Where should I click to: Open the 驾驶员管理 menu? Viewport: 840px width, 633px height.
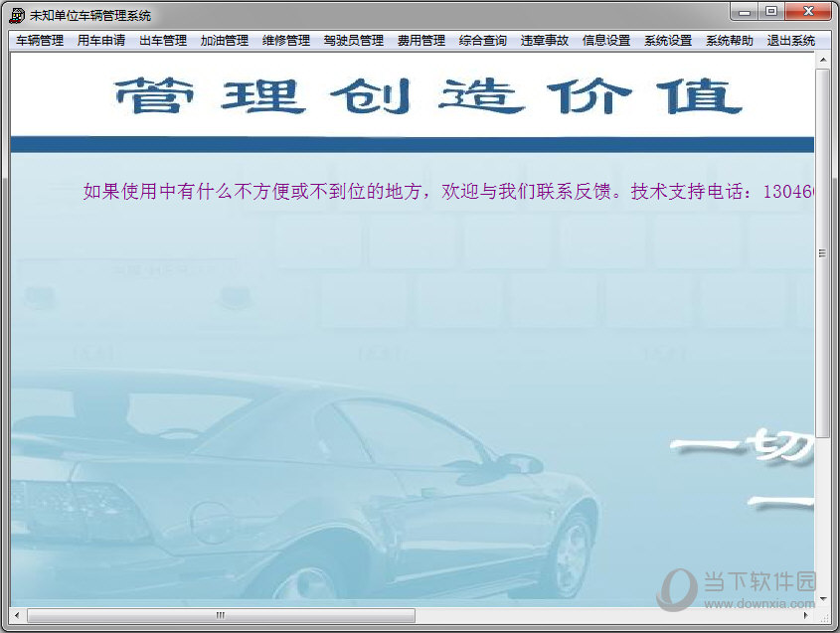tap(354, 41)
